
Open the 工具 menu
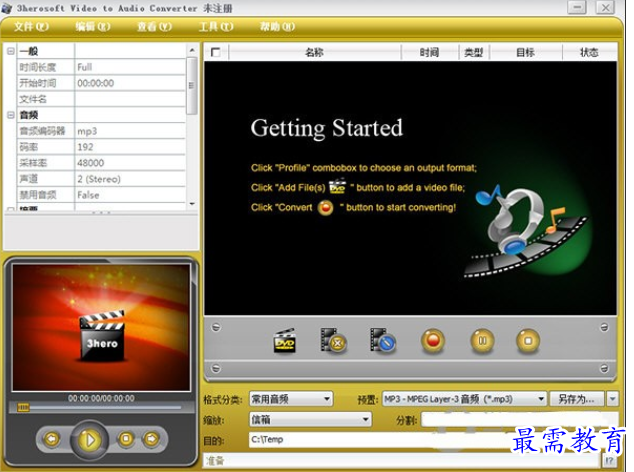click(x=216, y=27)
